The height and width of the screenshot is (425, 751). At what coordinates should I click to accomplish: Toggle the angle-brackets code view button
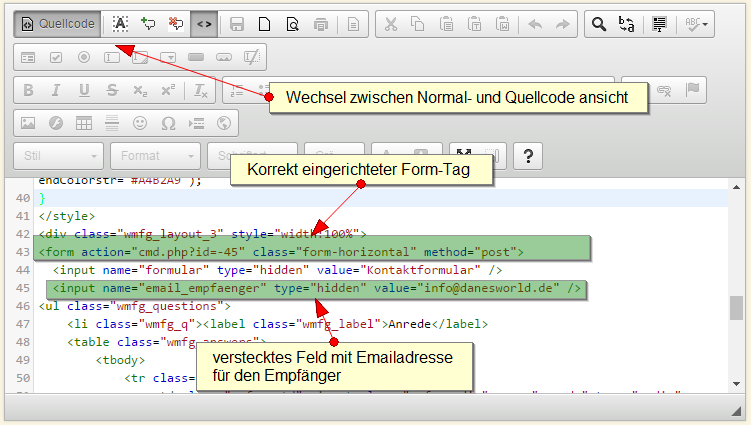point(203,23)
